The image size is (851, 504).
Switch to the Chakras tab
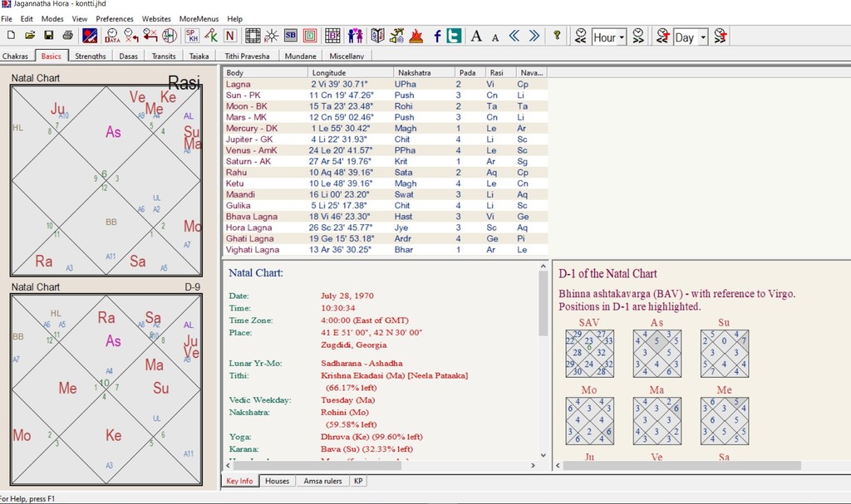click(x=15, y=56)
